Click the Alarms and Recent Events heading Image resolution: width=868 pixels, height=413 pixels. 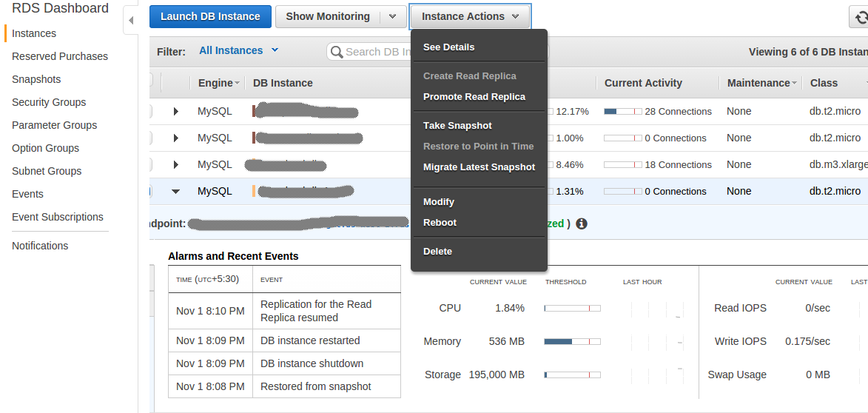click(x=233, y=256)
